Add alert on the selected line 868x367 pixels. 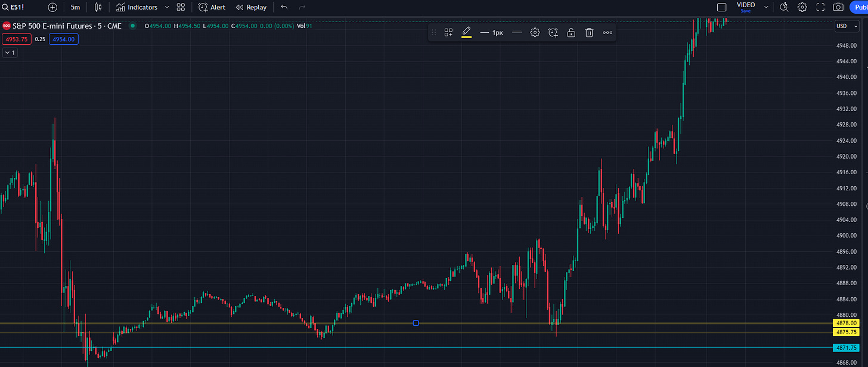click(x=553, y=33)
